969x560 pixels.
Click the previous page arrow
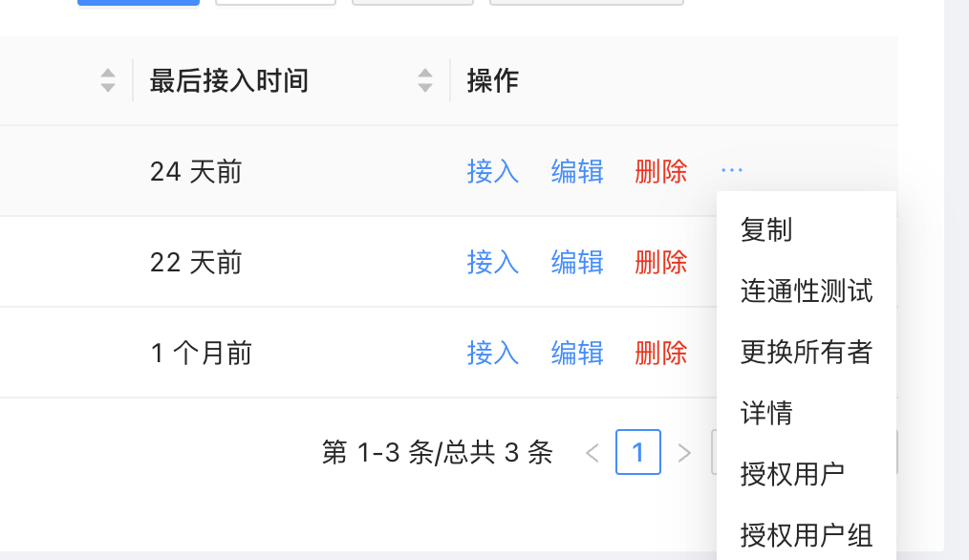pyautogui.click(x=592, y=452)
